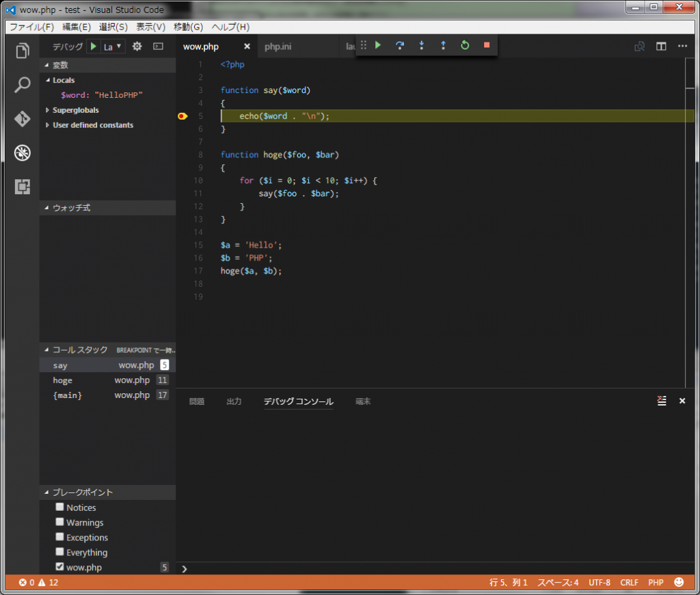Open the 表示(V) menu
Viewport: 700px width, 595px height.
(150, 27)
